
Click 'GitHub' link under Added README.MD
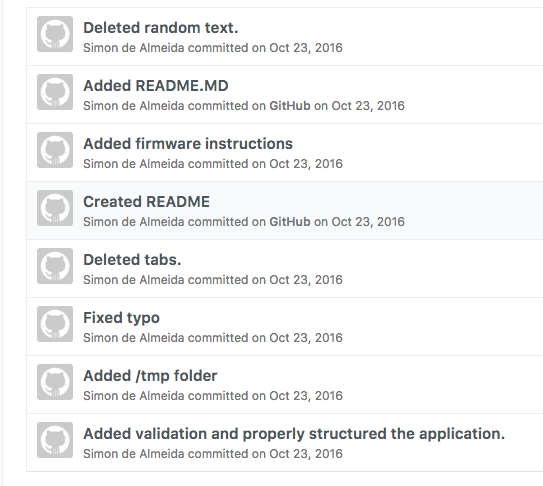click(290, 106)
